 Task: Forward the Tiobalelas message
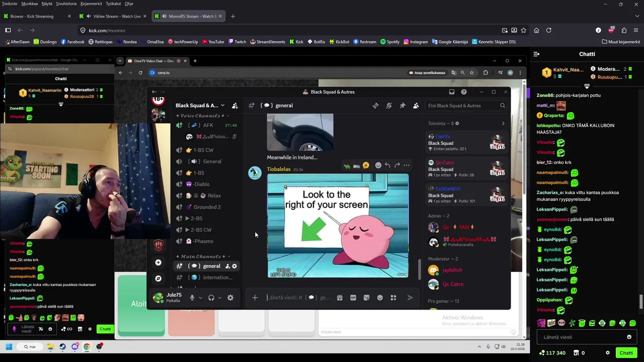click(397, 165)
